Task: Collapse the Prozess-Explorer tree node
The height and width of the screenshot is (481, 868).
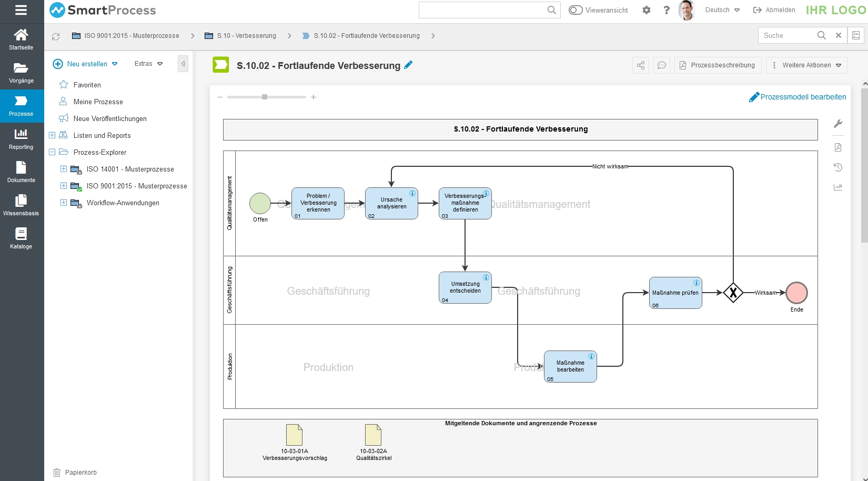Action: [x=52, y=152]
